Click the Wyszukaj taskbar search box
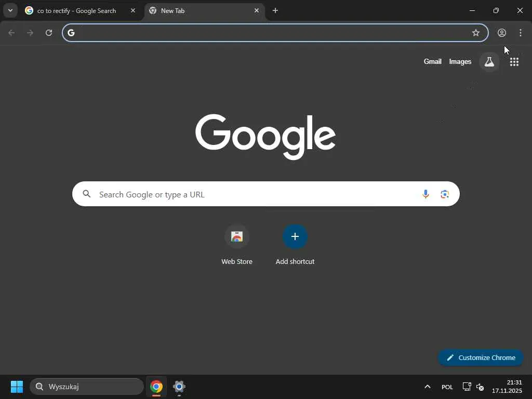 click(87, 387)
